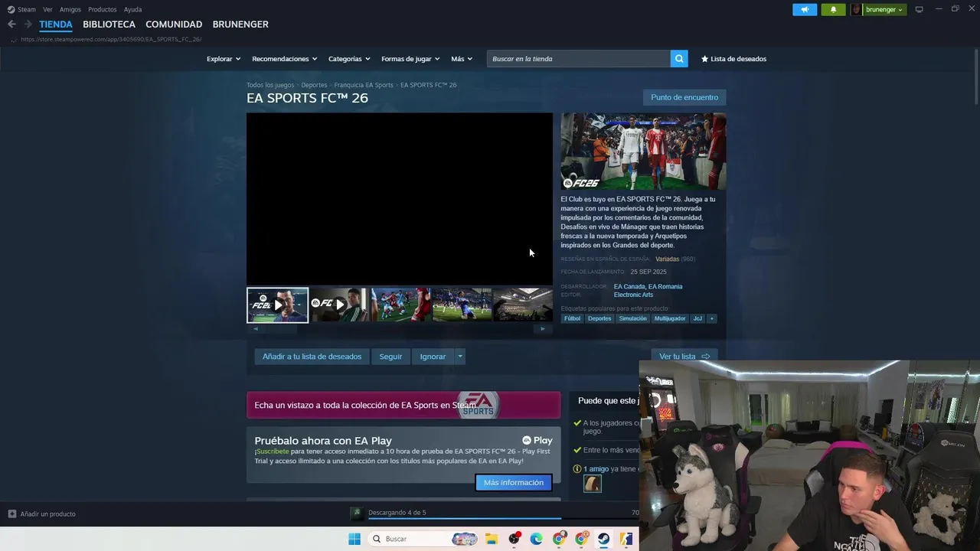This screenshot has width=980, height=551.
Task: Click the Suscríbete link
Action: coord(273,452)
